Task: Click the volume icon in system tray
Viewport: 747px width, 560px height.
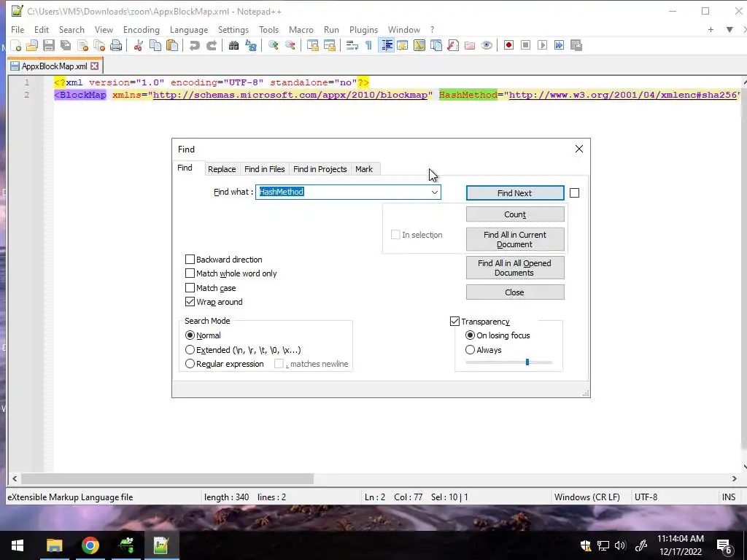Action: [620, 545]
